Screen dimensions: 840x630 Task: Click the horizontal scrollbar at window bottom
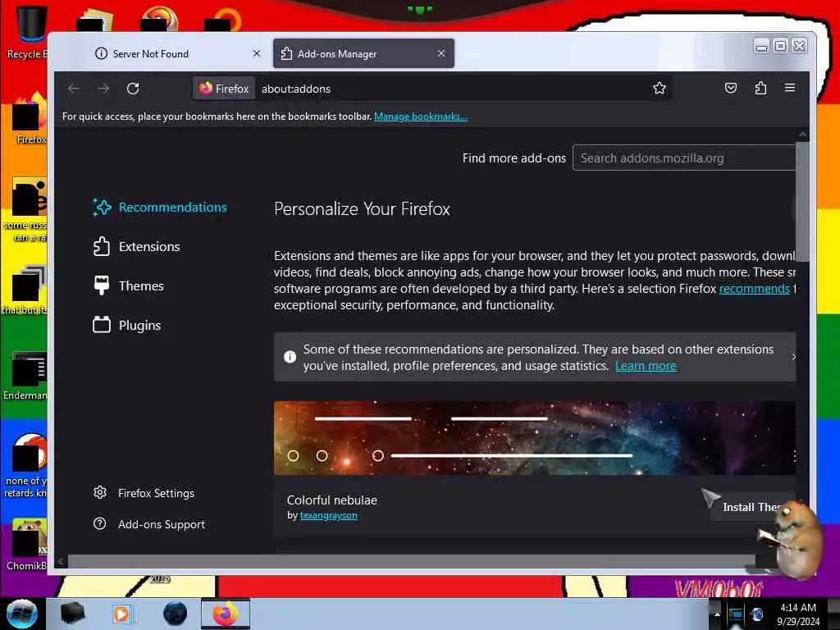(x=411, y=561)
